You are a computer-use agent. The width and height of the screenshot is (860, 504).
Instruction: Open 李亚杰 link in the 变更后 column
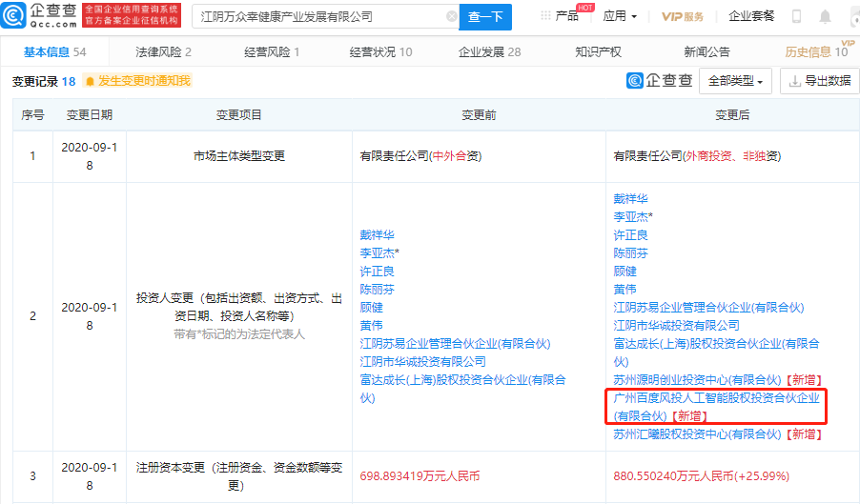point(633,217)
